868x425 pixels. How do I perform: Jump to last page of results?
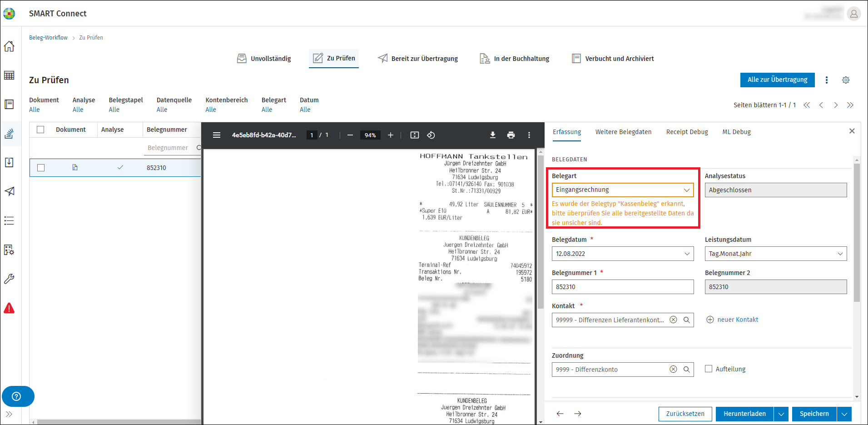click(850, 105)
